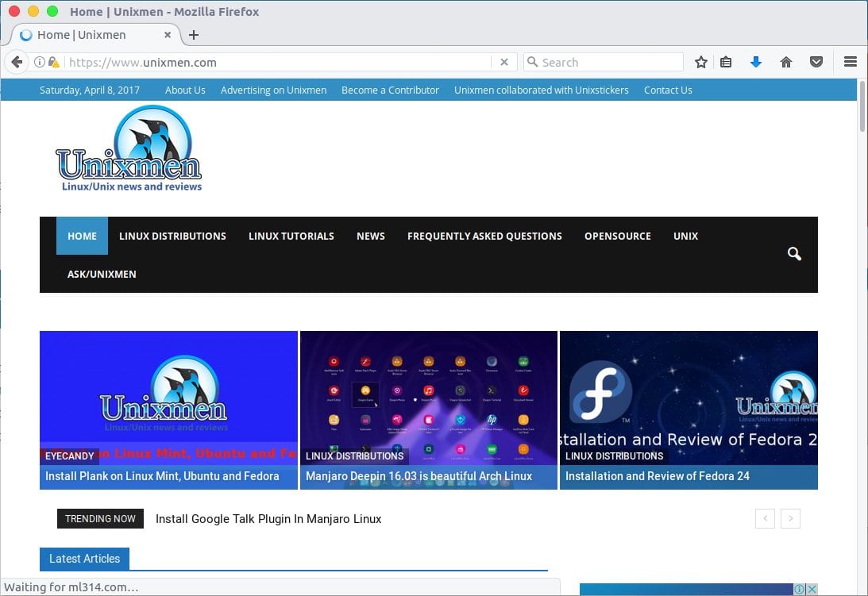Open the site search magnifier icon

point(794,254)
